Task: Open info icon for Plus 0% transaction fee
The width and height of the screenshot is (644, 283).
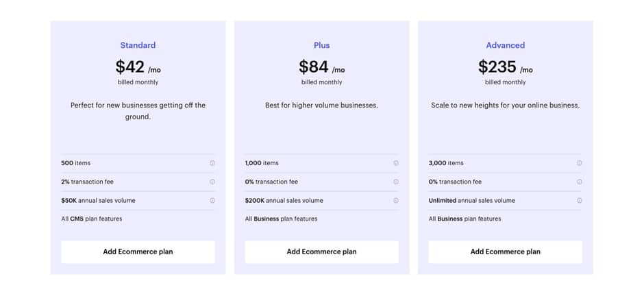Action: (396, 182)
